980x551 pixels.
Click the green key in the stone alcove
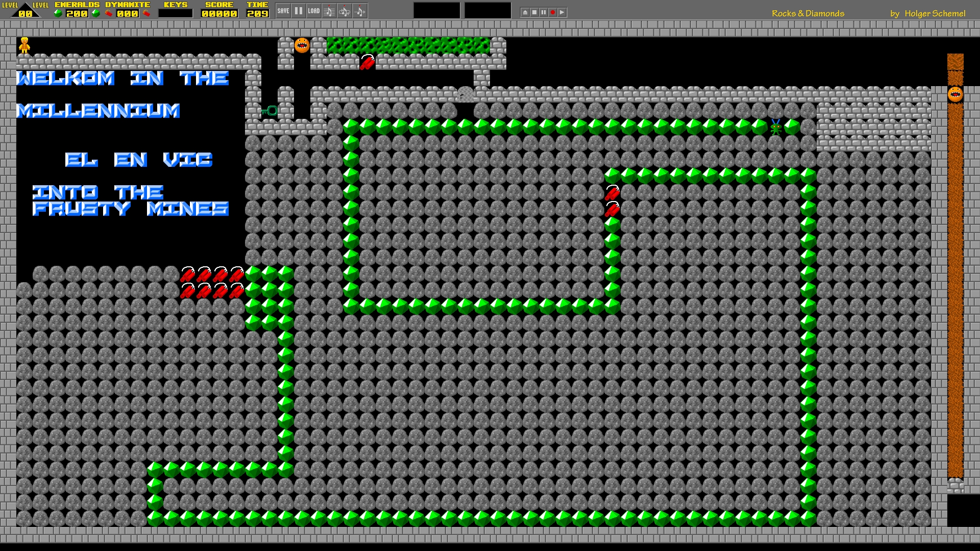[269, 111]
